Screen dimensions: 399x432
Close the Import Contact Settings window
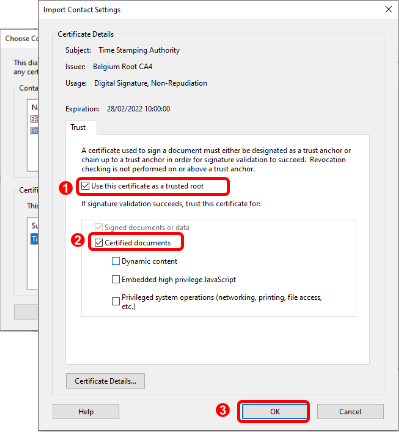(x=389, y=9)
